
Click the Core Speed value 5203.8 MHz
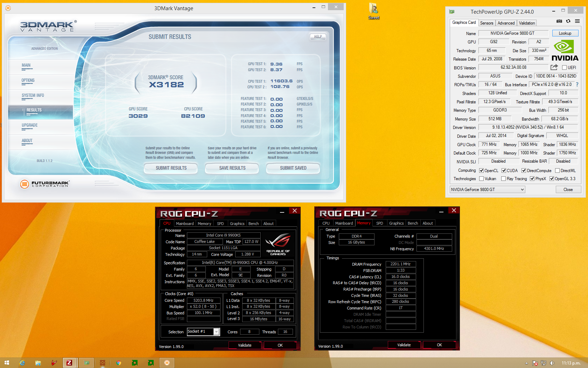203,300
